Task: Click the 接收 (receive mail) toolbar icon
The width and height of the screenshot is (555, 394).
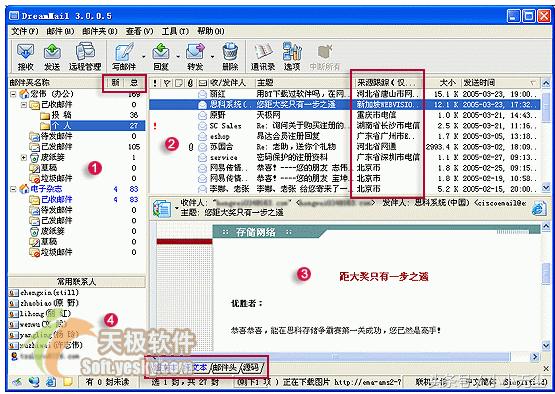Action: (25, 56)
